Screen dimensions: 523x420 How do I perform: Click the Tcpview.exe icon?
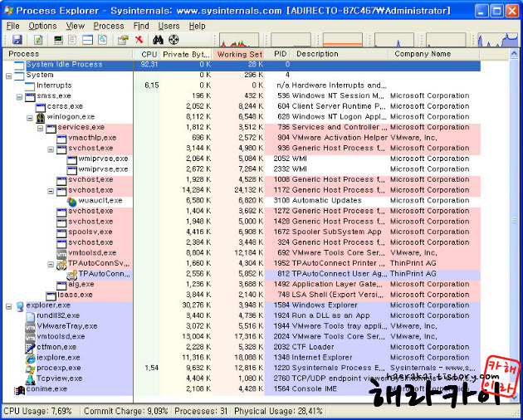click(31, 379)
